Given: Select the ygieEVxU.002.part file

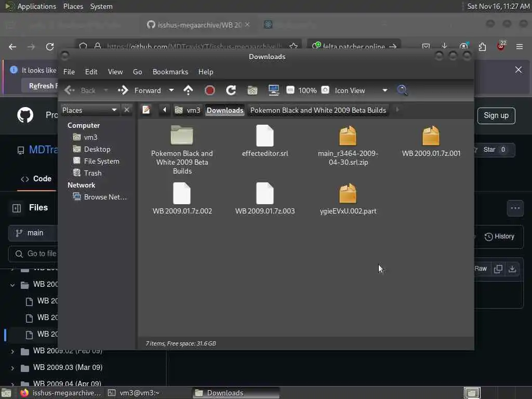Looking at the screenshot, I should pos(348,198).
